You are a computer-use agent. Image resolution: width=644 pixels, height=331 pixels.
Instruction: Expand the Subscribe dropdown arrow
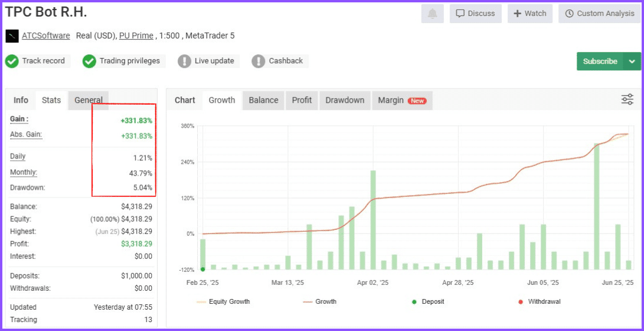[632, 61]
